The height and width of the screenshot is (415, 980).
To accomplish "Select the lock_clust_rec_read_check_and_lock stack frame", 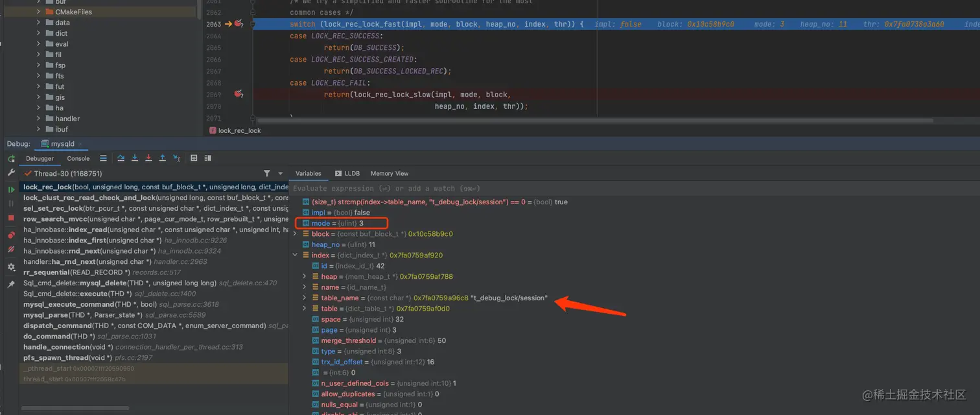I will point(154,198).
